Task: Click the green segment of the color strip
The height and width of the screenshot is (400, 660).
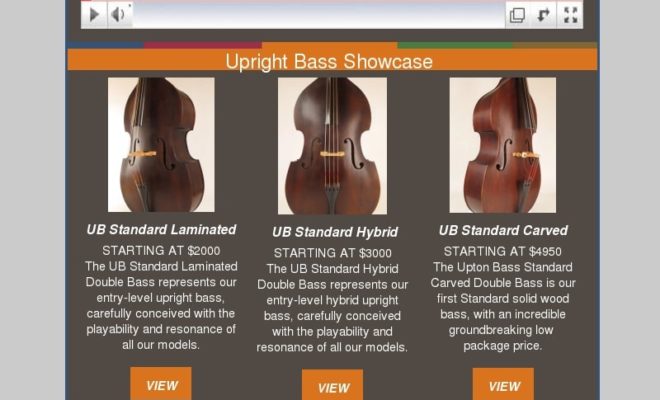Action: pos(455,45)
